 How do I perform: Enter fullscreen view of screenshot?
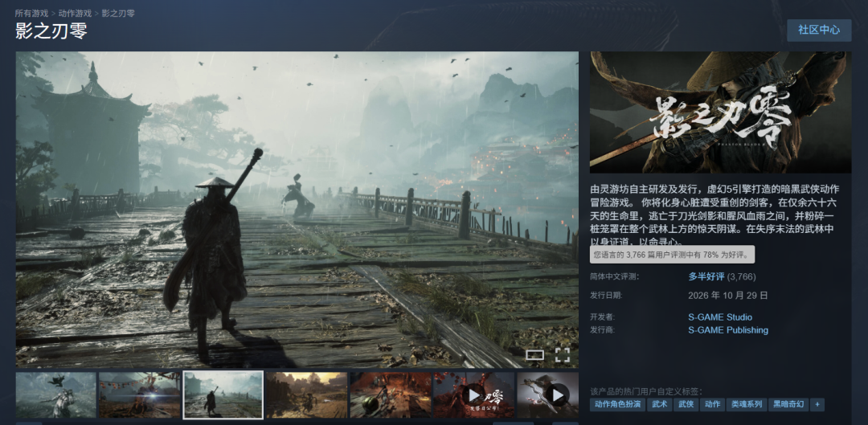tap(563, 355)
